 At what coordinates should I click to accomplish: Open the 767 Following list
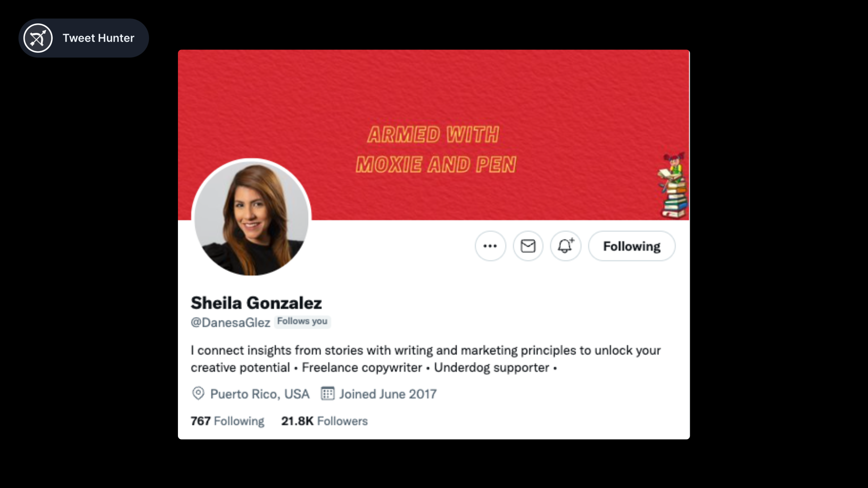[227, 421]
